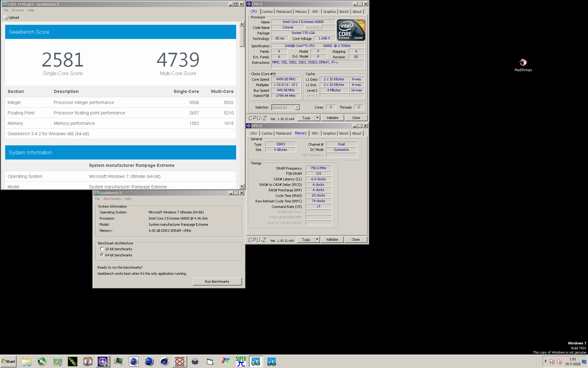
Task: Open the Benchmarks menu in Geekbench 3
Action: 112,199
